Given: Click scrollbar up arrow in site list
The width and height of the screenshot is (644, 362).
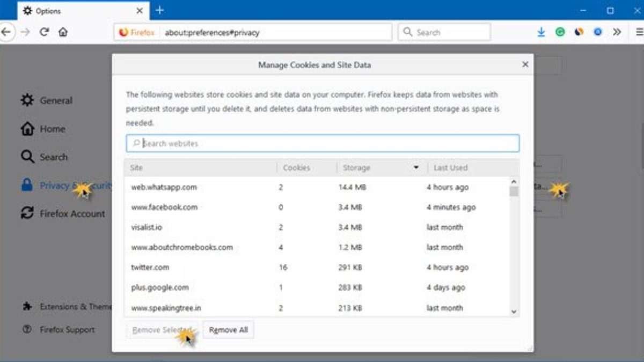Looking at the screenshot, I should click(x=514, y=181).
